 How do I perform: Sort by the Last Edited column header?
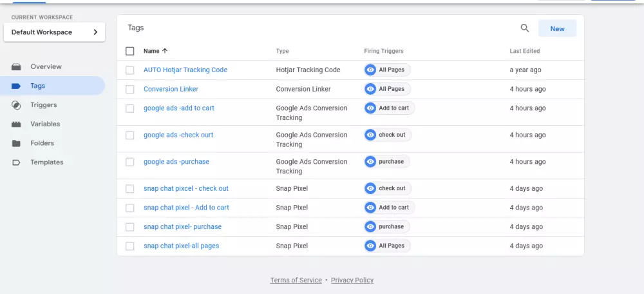tap(524, 51)
